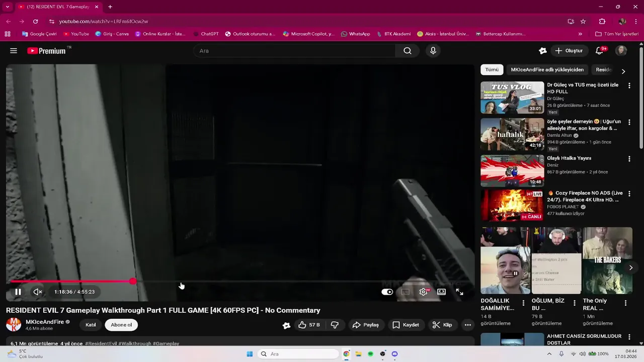This screenshot has height=362, width=644.
Task: Share the video via Paylaş
Action: click(x=366, y=325)
